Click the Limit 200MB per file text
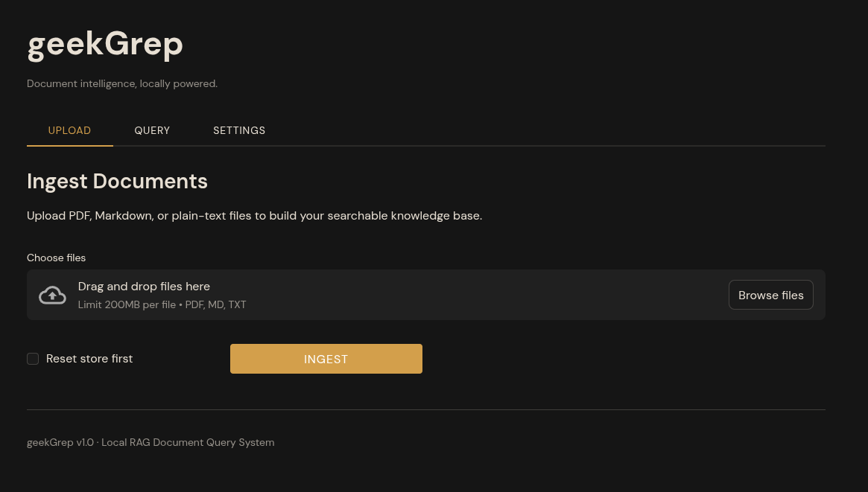 (x=162, y=304)
